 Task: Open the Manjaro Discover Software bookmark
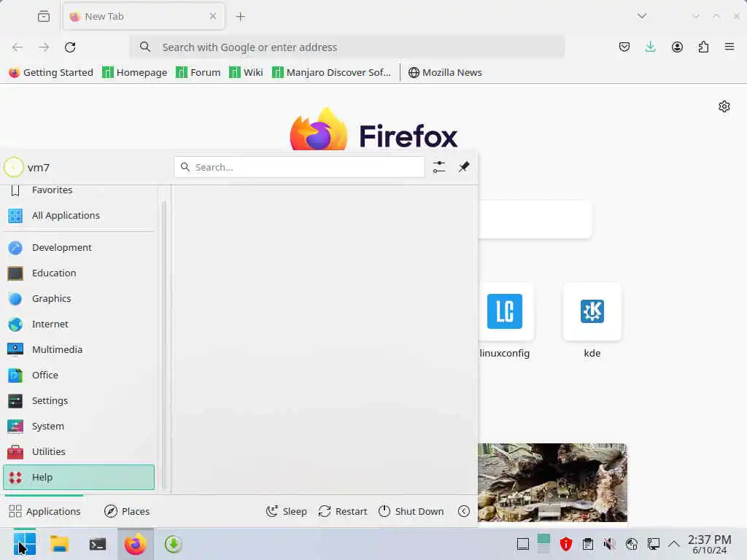tap(331, 72)
